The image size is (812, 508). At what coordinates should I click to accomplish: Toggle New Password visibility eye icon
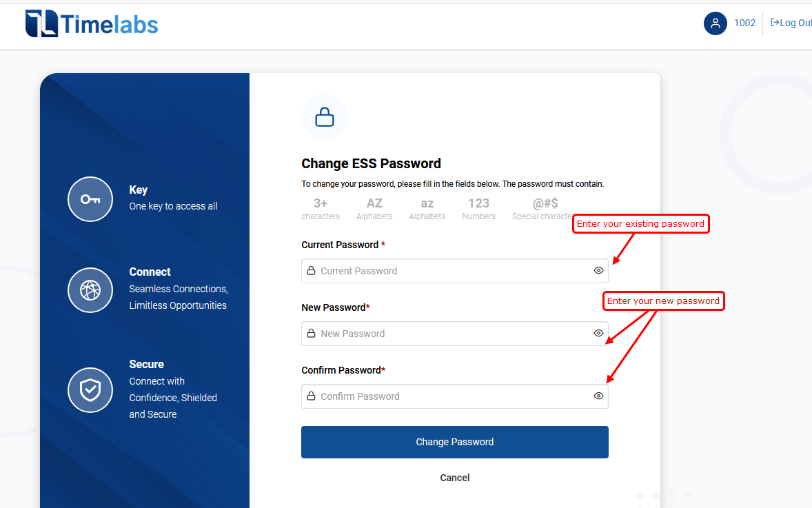tap(598, 333)
